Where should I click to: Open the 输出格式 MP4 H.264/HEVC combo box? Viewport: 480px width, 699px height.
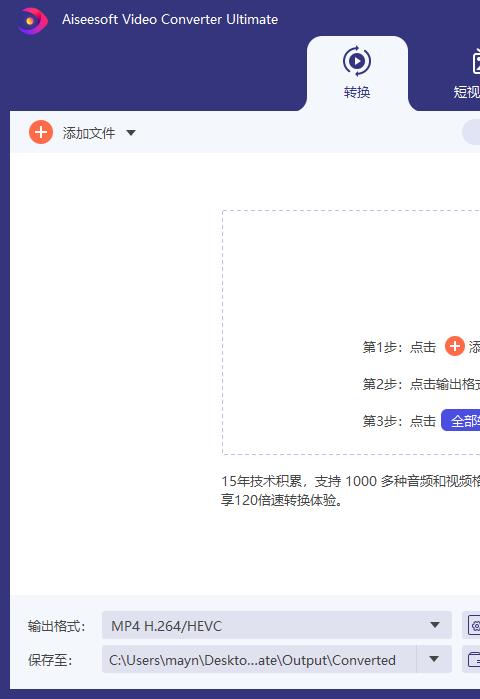277,625
